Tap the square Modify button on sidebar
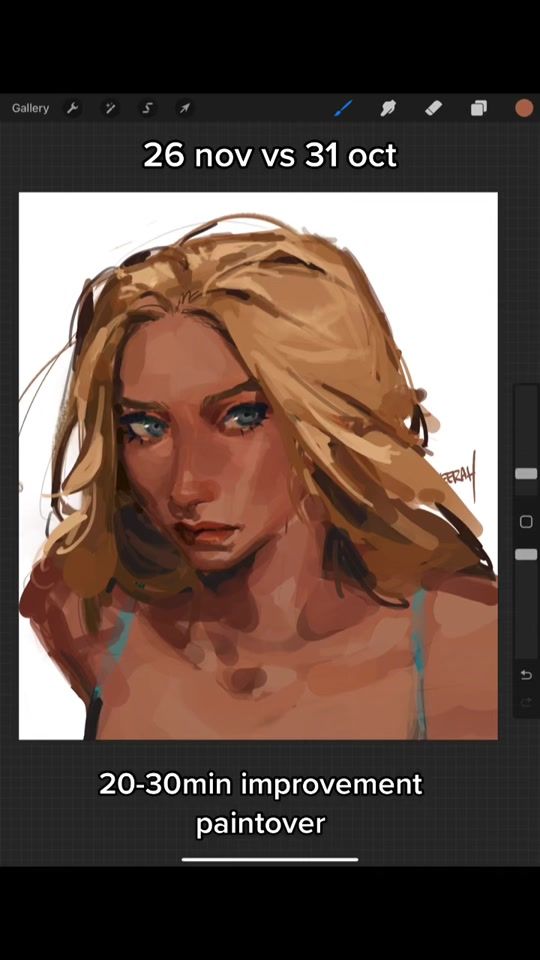 click(x=526, y=522)
